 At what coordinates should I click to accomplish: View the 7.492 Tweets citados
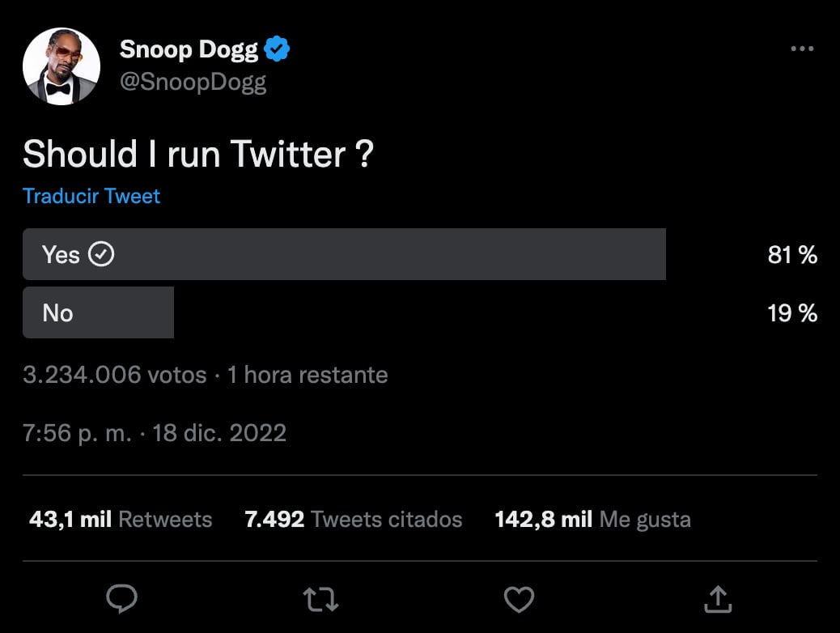[x=353, y=519]
